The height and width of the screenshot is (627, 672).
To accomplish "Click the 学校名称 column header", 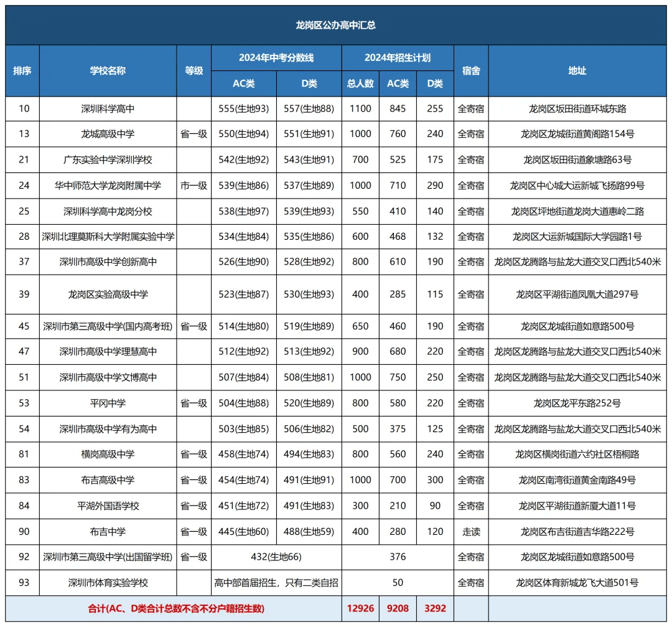I will (108, 71).
